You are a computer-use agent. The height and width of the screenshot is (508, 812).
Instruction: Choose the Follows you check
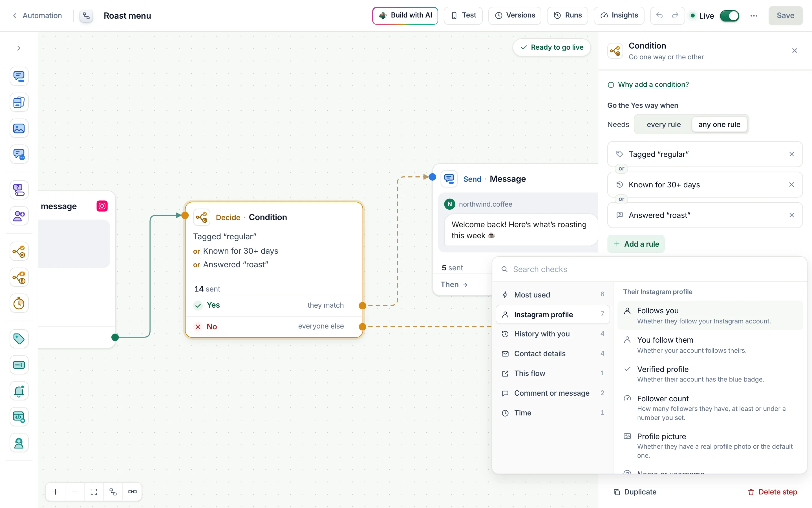pyautogui.click(x=710, y=315)
